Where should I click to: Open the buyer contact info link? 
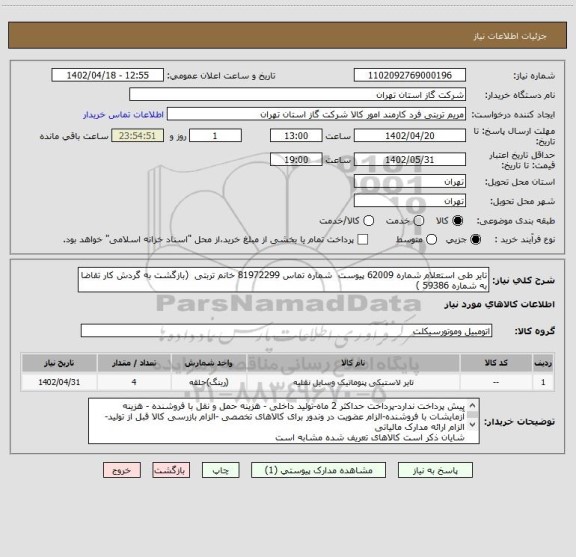coord(123,115)
